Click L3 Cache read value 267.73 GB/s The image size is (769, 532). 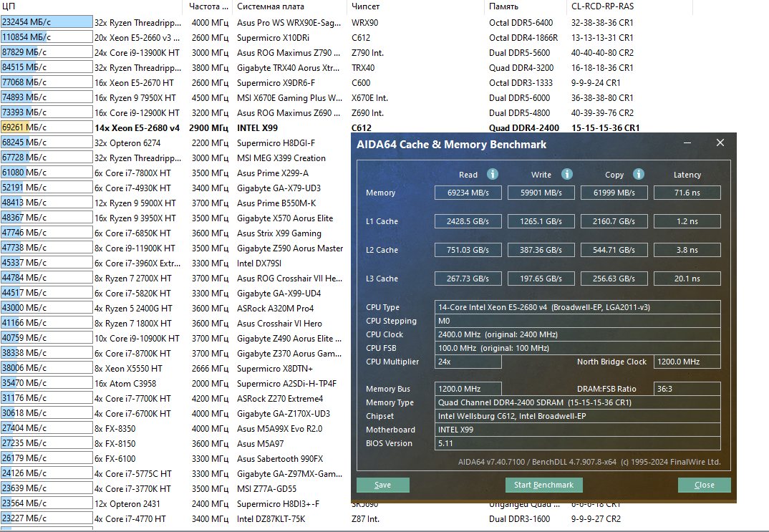coord(468,279)
